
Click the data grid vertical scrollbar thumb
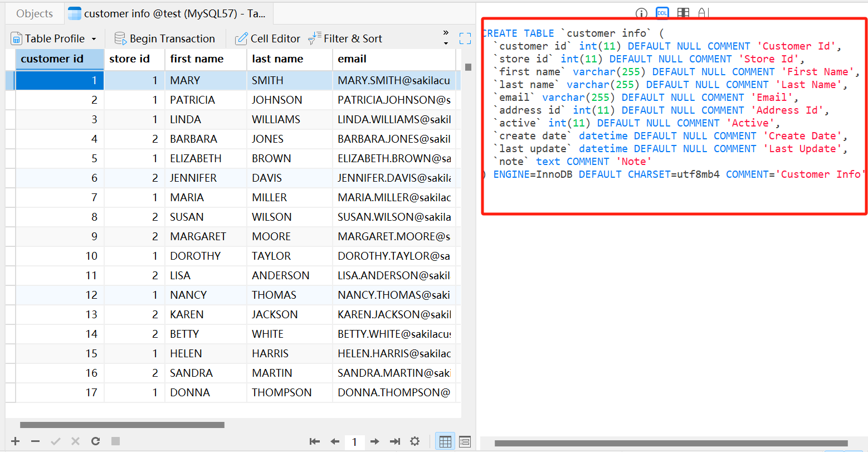pyautogui.click(x=468, y=67)
